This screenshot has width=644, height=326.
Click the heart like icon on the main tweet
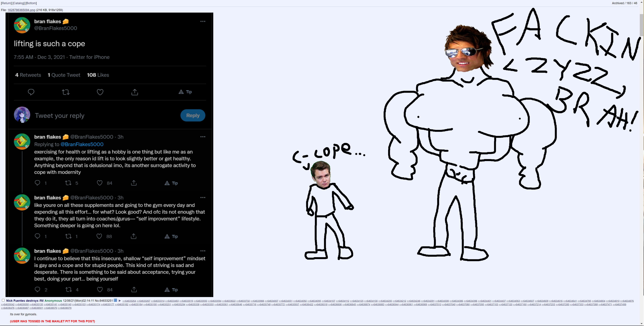tap(100, 92)
